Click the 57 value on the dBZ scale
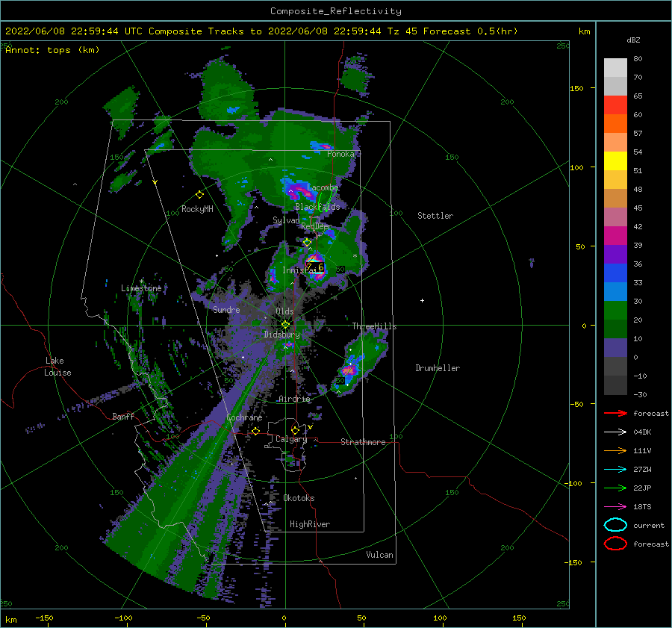This screenshot has width=672, height=628. click(x=638, y=134)
